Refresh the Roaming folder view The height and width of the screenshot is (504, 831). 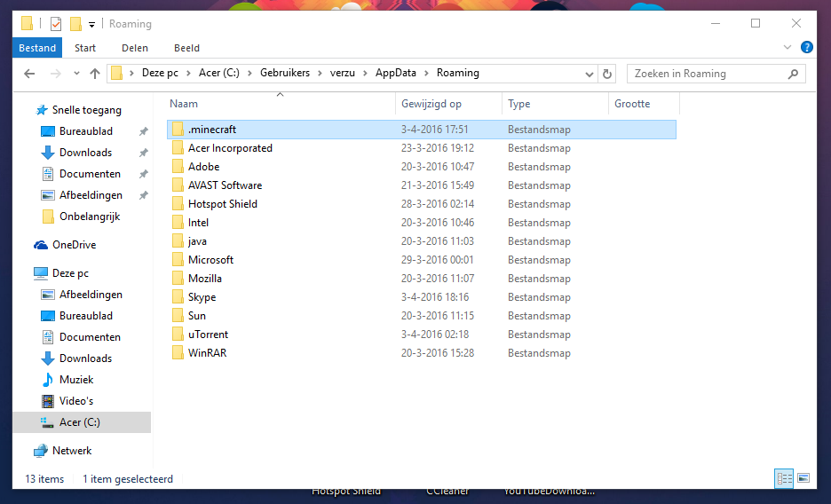coord(607,74)
